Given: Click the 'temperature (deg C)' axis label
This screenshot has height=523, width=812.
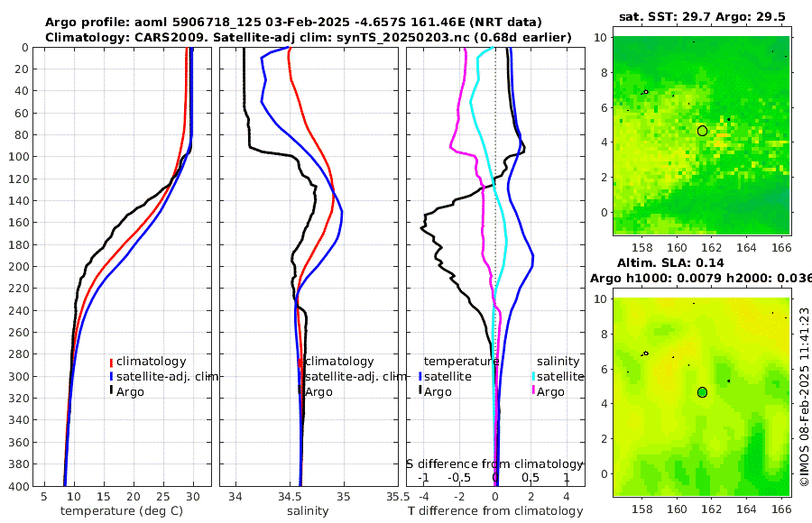Looking at the screenshot, I should point(122,511).
